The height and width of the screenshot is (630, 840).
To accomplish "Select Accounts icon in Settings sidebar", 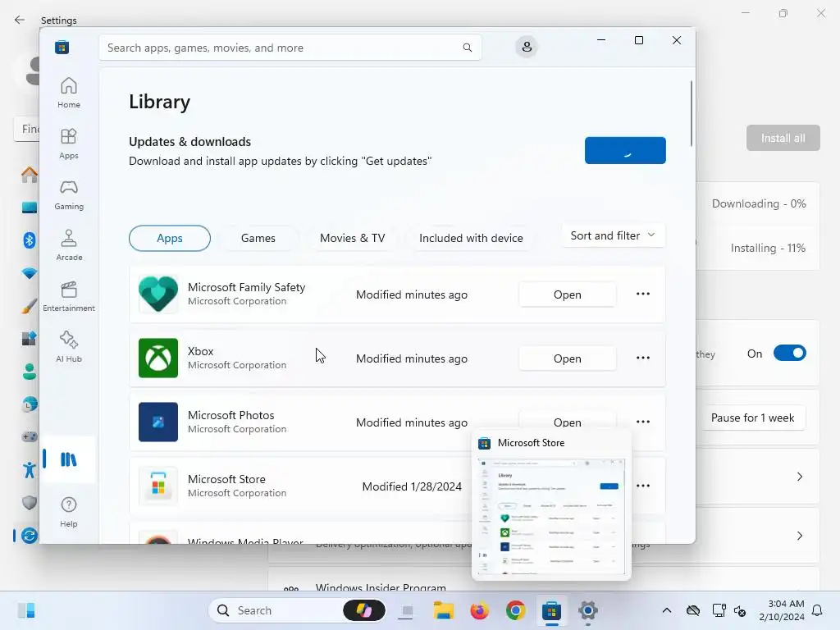I will (30, 372).
